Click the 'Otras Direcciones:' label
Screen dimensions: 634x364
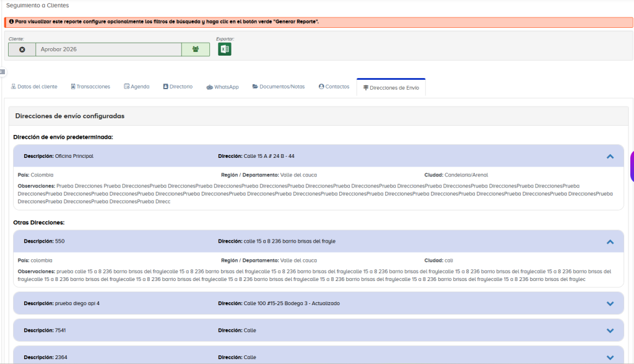pyautogui.click(x=39, y=222)
